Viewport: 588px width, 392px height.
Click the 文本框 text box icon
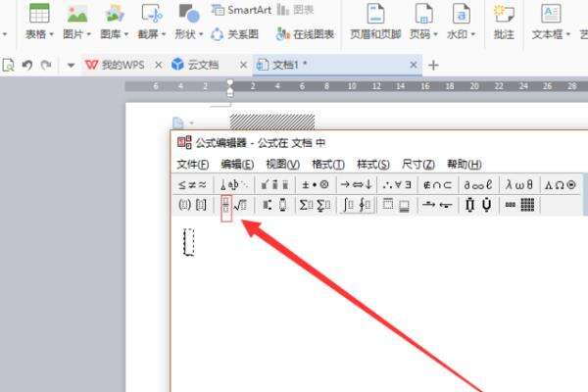point(551,13)
